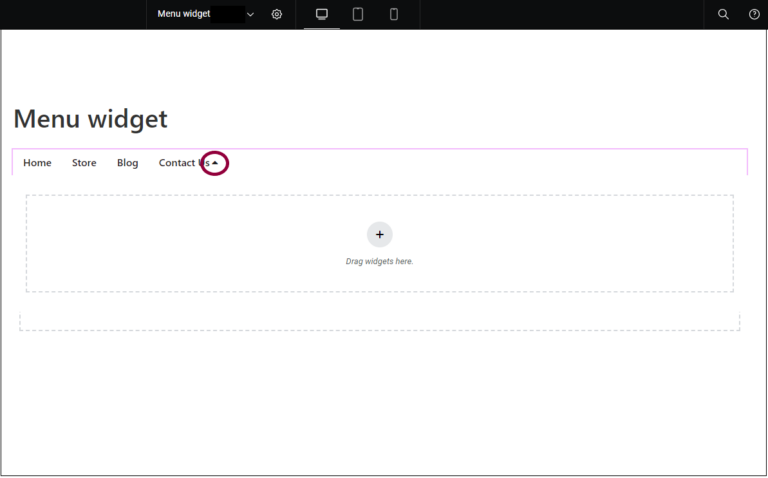Image resolution: width=768 pixels, height=478 pixels.
Task: Select Home menu item
Action: point(37,163)
